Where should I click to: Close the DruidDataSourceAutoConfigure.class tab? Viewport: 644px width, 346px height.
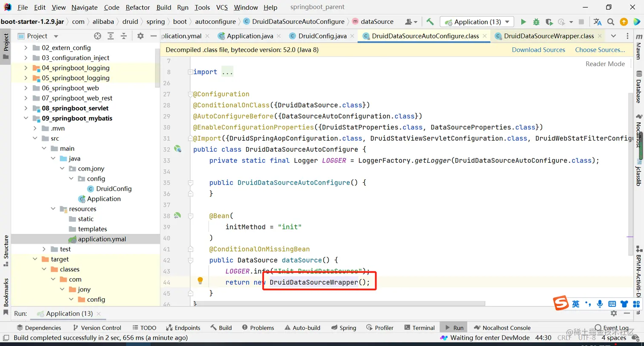click(484, 36)
